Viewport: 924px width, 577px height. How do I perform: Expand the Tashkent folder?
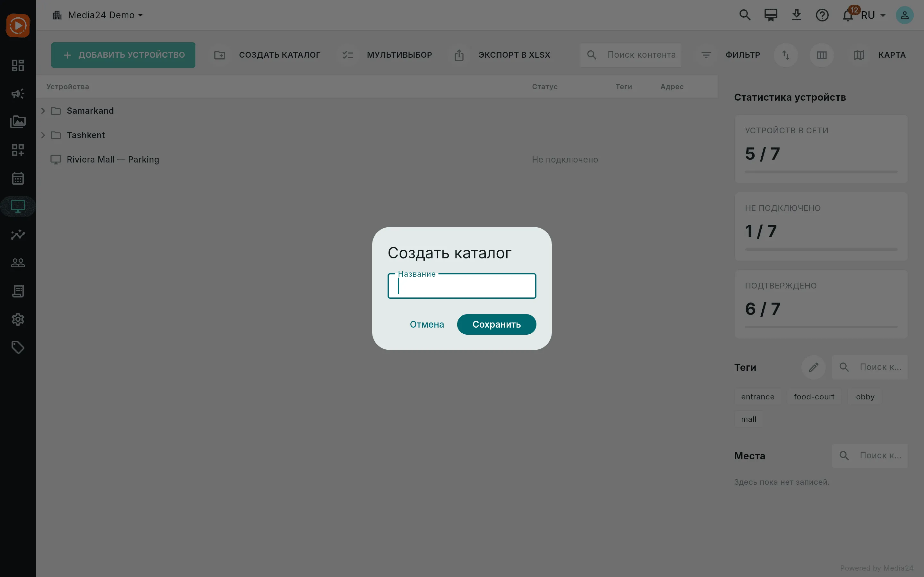point(43,135)
